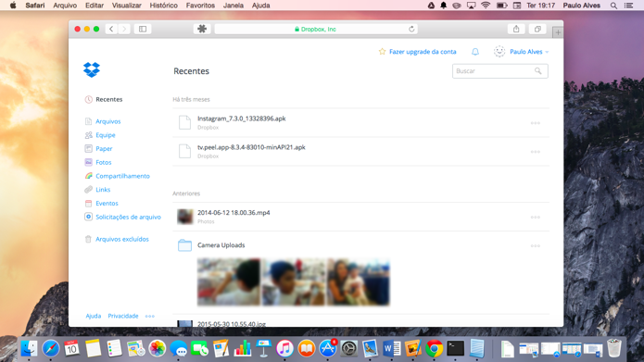Show all Safari tabs
This screenshot has height=362, width=644.
pos(537,29)
